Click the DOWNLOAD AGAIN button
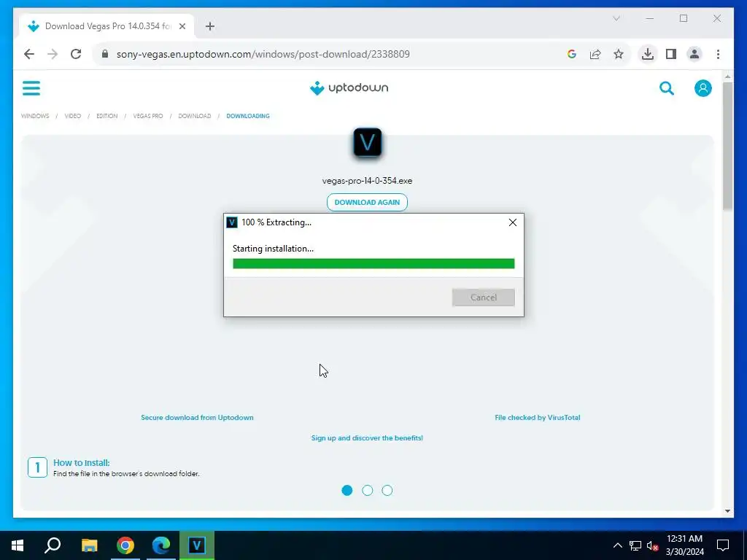Screen dimensions: 747x560 click(x=368, y=202)
